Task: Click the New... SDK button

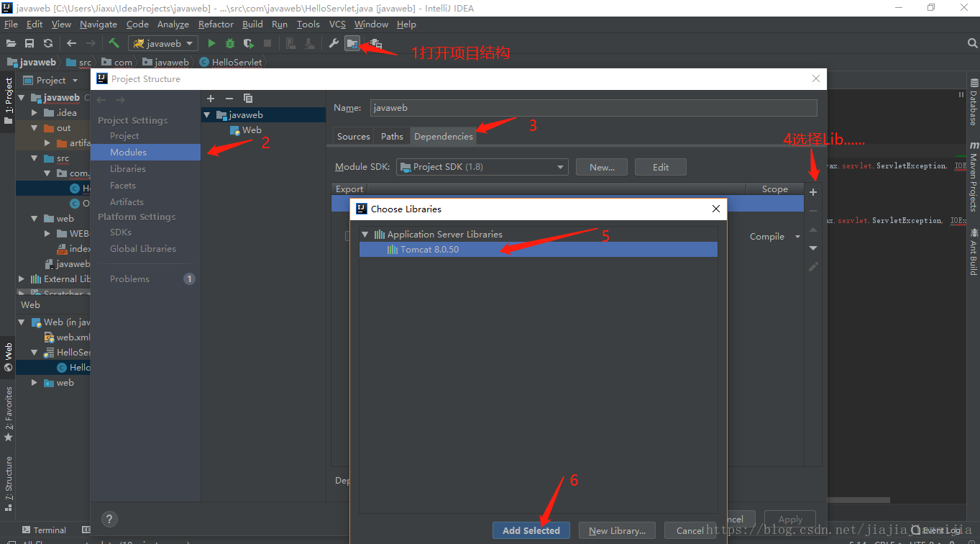Action: pos(602,167)
